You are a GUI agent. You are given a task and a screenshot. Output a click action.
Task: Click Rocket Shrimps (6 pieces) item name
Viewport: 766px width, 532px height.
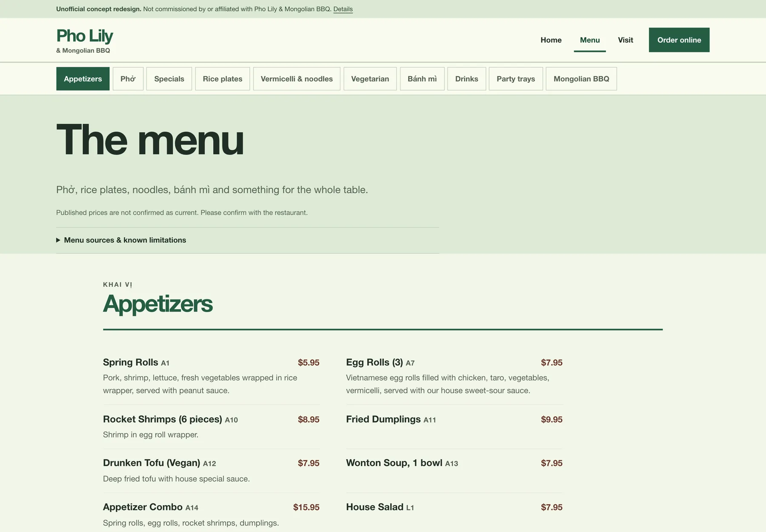(163, 419)
